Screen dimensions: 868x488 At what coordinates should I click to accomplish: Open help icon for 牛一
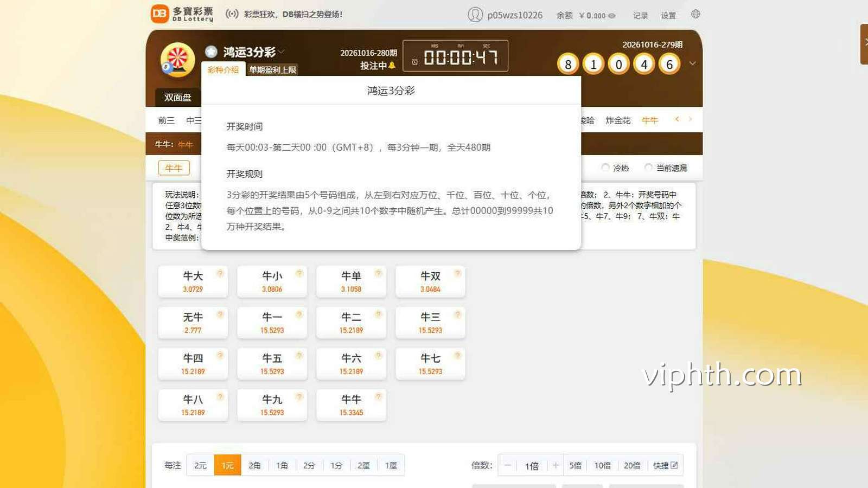(299, 314)
